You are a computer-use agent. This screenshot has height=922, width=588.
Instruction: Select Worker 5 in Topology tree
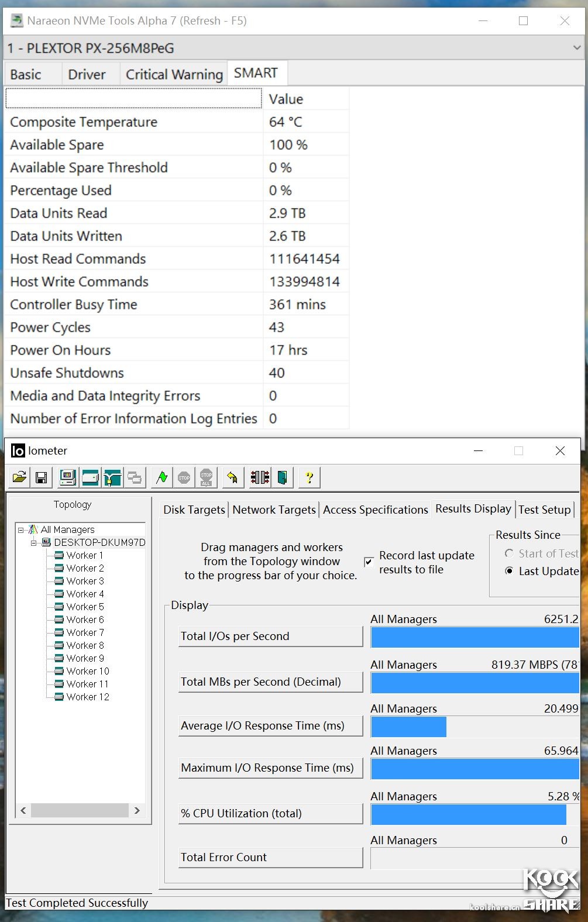85,607
